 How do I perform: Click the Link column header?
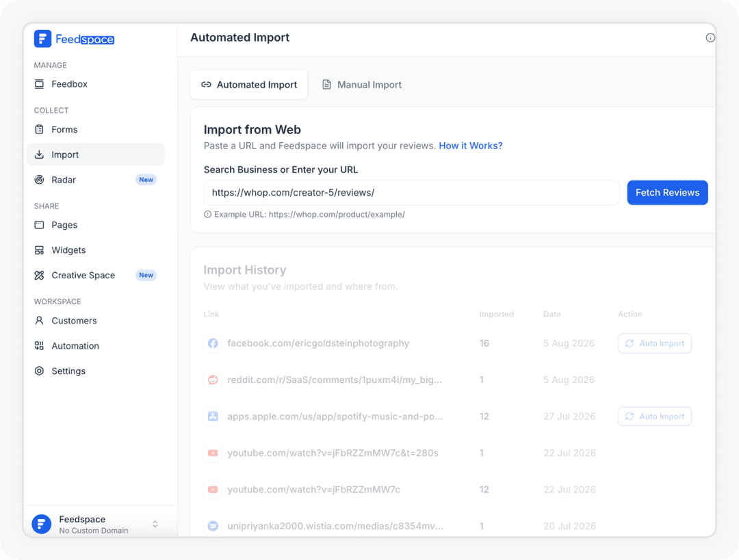(x=211, y=314)
